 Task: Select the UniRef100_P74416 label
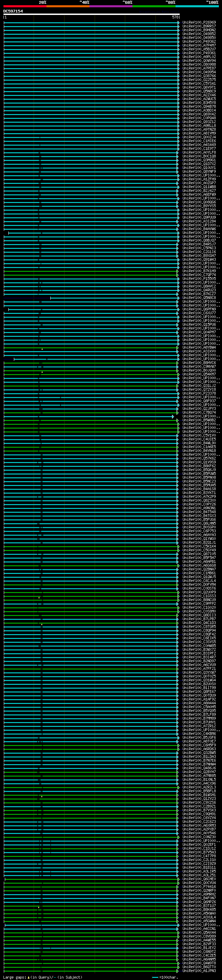point(199,886)
